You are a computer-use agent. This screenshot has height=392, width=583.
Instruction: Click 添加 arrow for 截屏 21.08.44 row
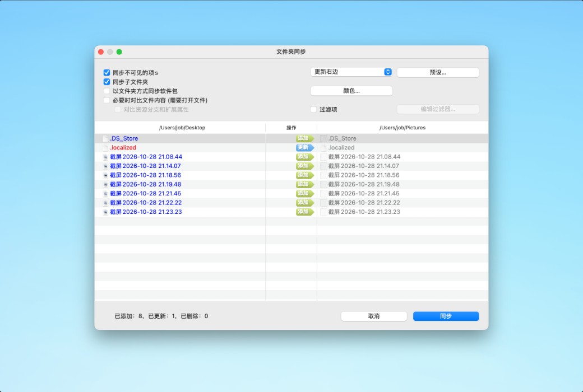pyautogui.click(x=305, y=157)
